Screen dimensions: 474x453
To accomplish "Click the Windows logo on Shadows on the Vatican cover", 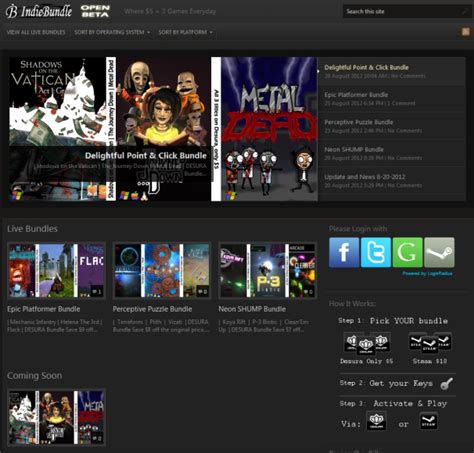I will tap(16, 195).
